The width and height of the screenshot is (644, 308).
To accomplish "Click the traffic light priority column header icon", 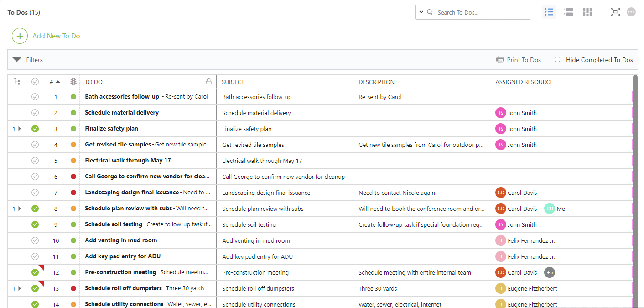I will (73, 82).
